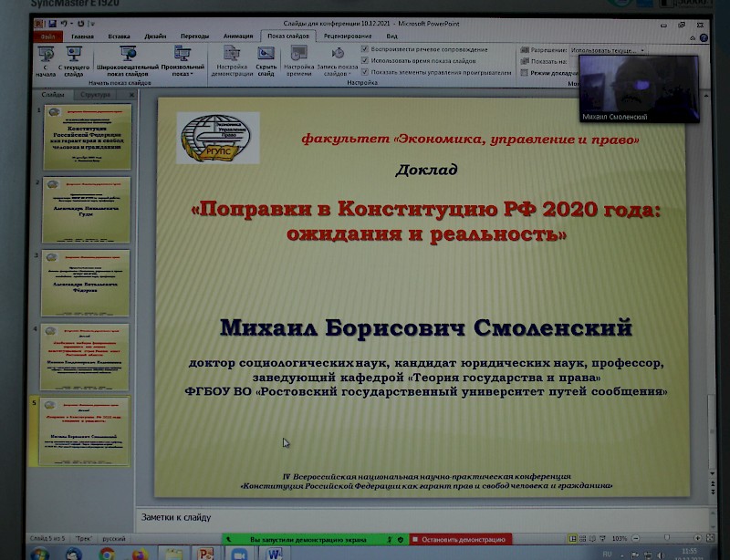
Task: Click 'Остановить демонстрацию' stop sharing button
Action: (460, 539)
